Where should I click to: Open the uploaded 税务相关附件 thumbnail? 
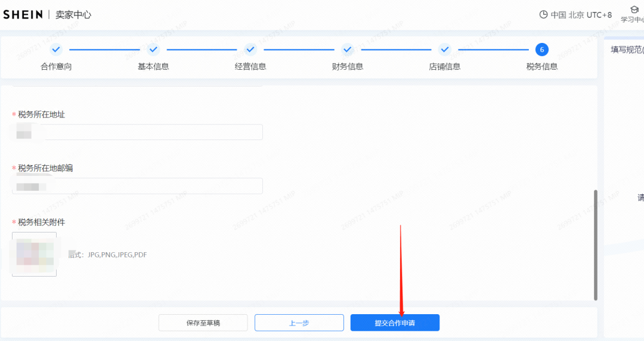click(x=35, y=254)
